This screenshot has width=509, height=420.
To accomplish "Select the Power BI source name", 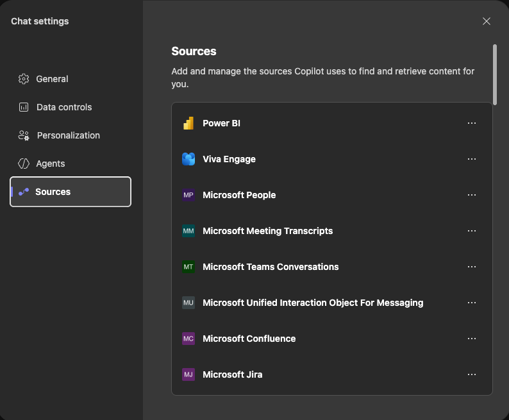I will [x=221, y=123].
